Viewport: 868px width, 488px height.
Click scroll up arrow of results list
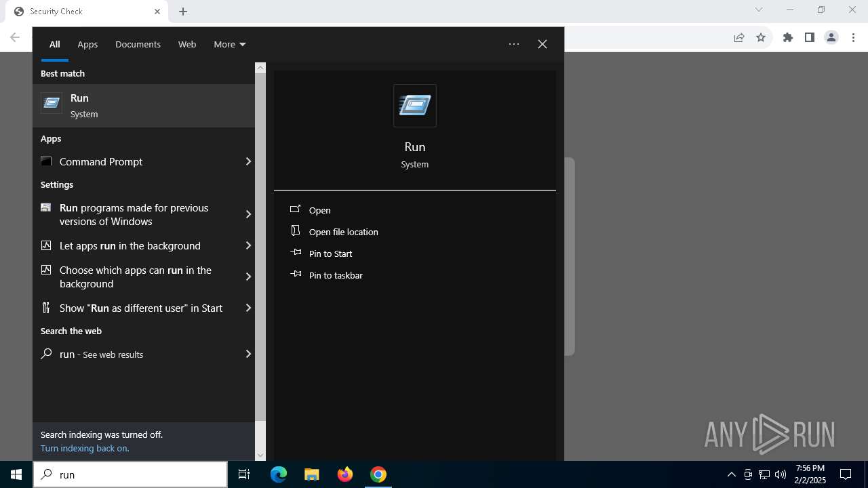pyautogui.click(x=260, y=68)
